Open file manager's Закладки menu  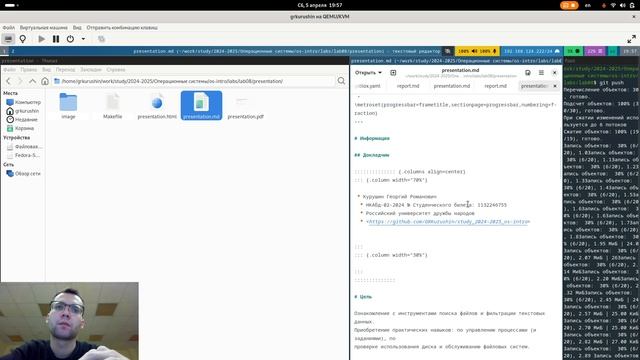91,70
